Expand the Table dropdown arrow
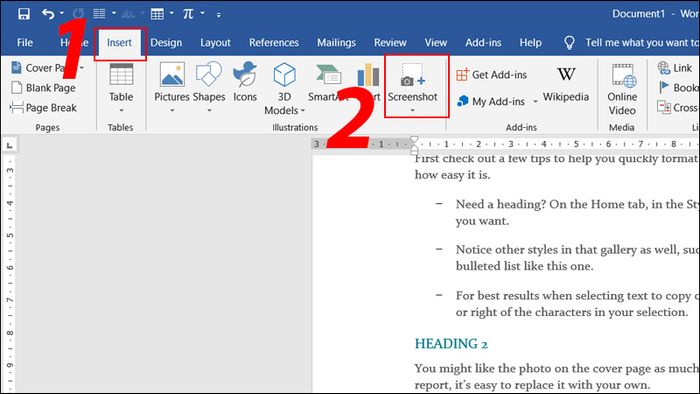 coord(121,110)
